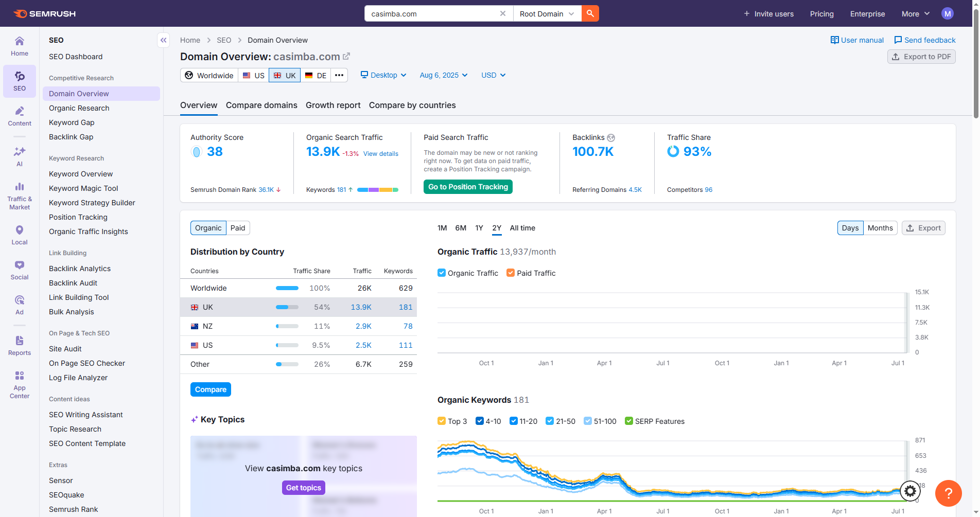Open the Traffic & Market sidebar section
The height and width of the screenshot is (517, 980).
20,195
